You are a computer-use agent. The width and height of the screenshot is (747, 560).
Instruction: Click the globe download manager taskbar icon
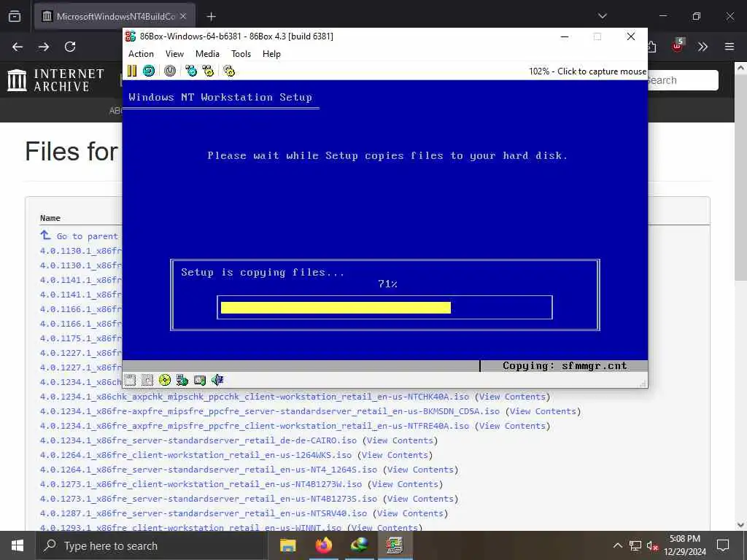tap(359, 545)
